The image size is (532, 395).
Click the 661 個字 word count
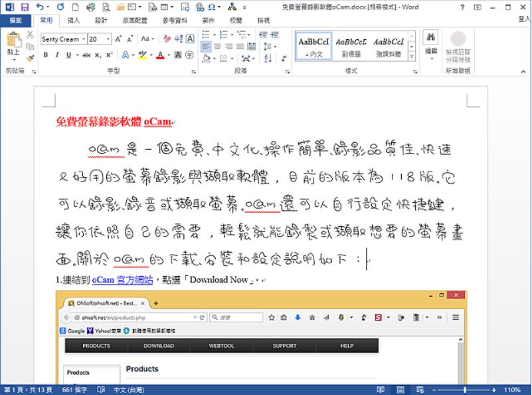coord(74,390)
